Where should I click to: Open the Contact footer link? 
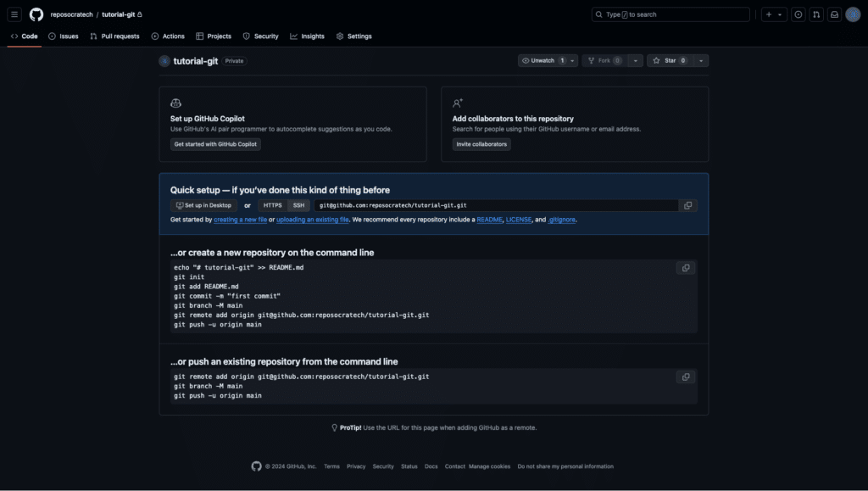(454, 466)
